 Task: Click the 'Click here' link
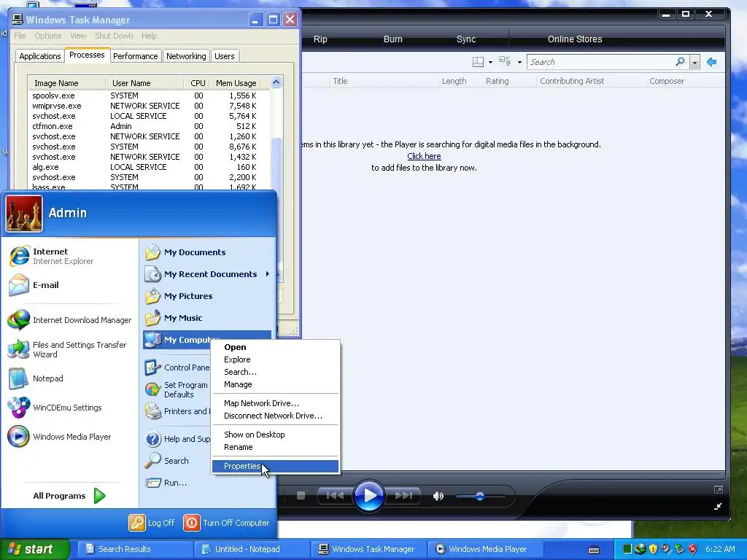[x=424, y=156]
